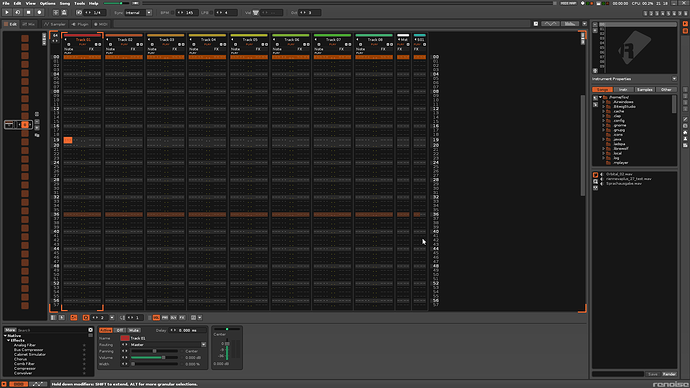The height and width of the screenshot is (388, 690).
Task: Toggle the metronome icon
Action: point(64,13)
